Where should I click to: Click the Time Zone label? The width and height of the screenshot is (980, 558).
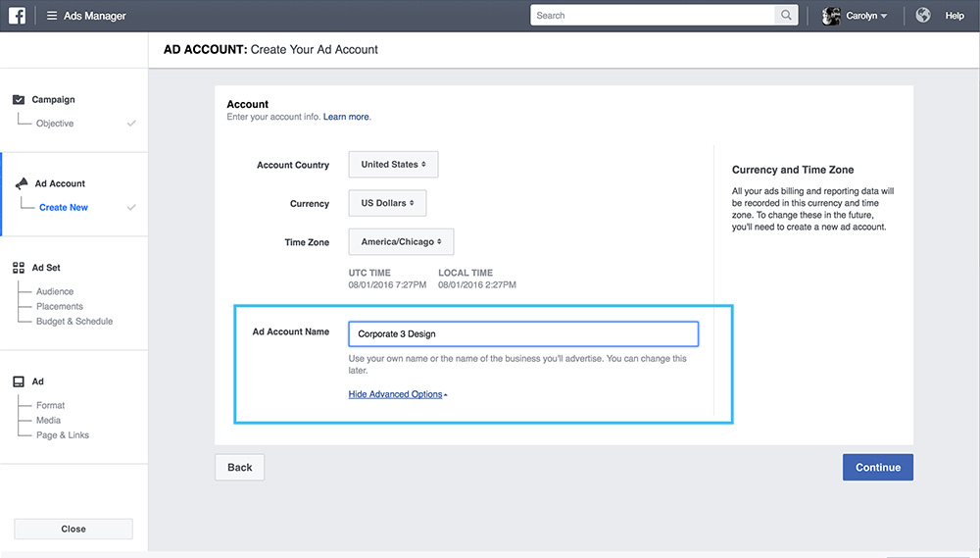click(x=307, y=242)
